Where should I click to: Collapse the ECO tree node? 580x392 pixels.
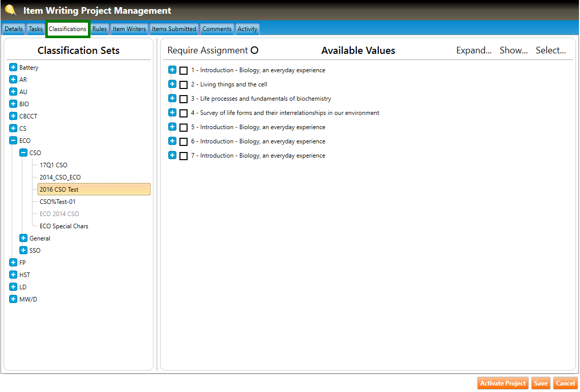(13, 141)
